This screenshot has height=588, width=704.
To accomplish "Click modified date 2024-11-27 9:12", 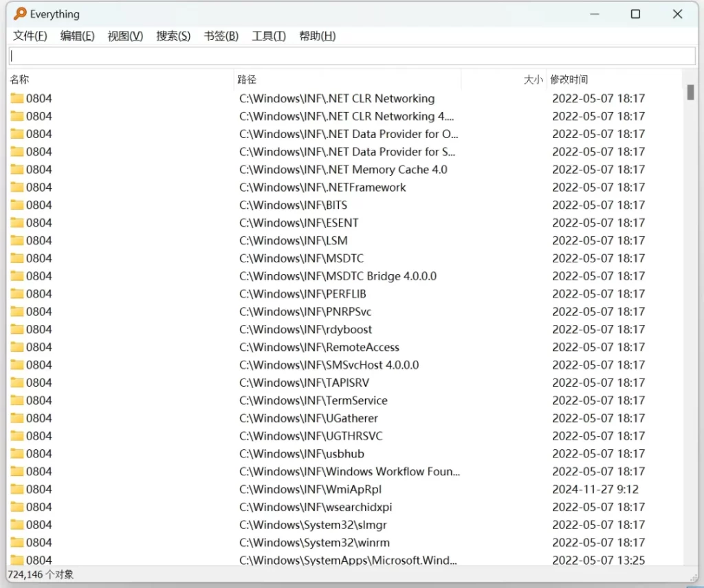I will [x=595, y=489].
